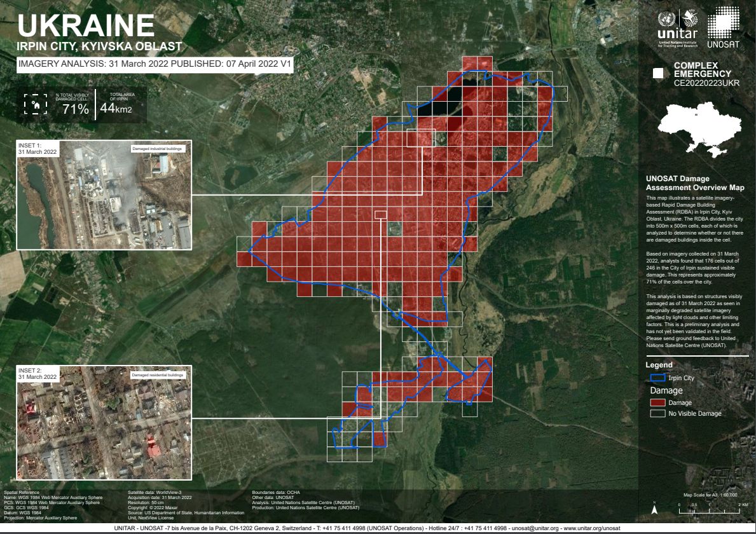This screenshot has width=756, height=534.
Task: Click the No Visible Damage legend box
Action: (657, 413)
